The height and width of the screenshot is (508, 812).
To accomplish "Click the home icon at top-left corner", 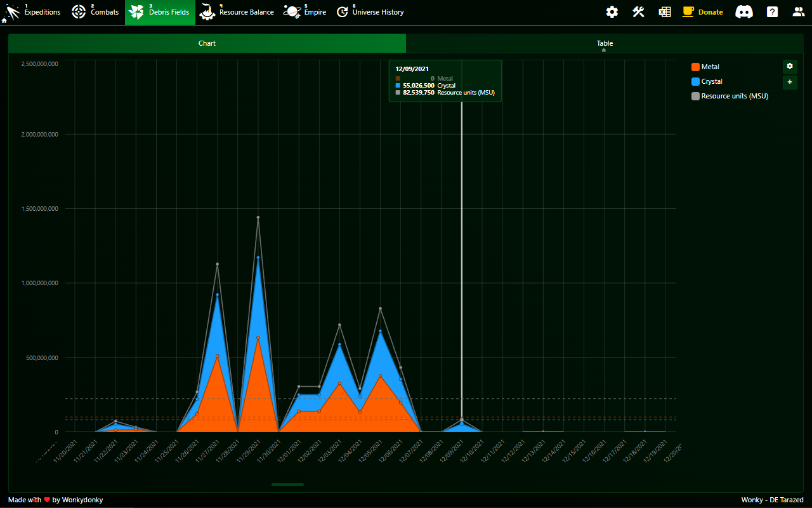I will point(4,21).
